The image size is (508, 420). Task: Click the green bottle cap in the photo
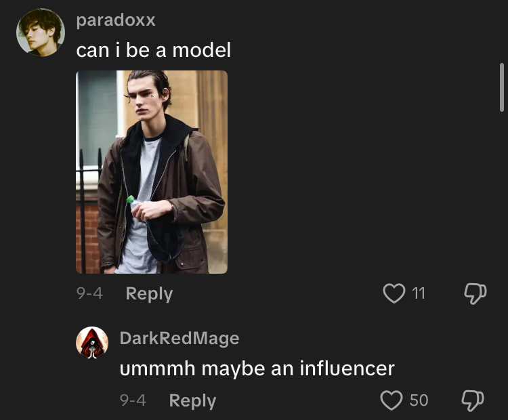pyautogui.click(x=131, y=200)
